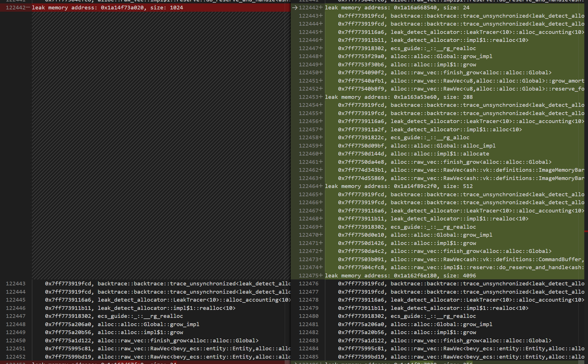The width and height of the screenshot is (588, 364).
Task: Click 'ecs_guide::_::__rg_alloc' on line 122458
Action: [430, 138]
